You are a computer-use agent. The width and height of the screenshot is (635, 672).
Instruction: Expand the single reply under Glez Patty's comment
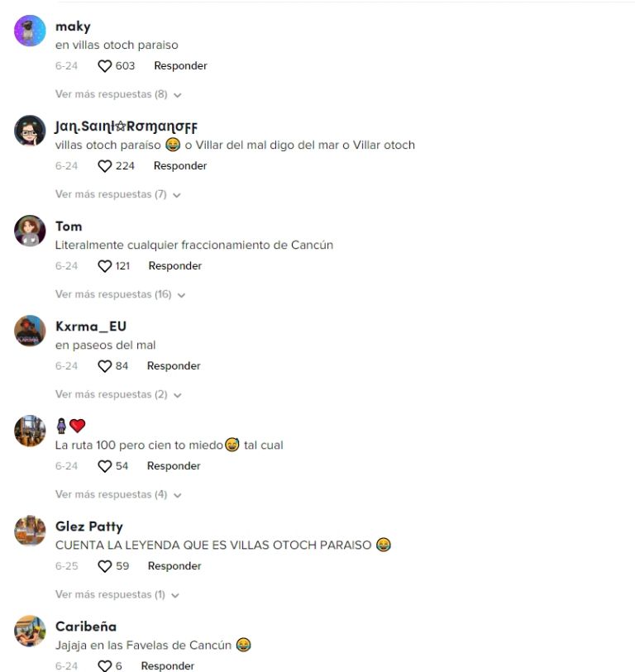tap(117, 594)
